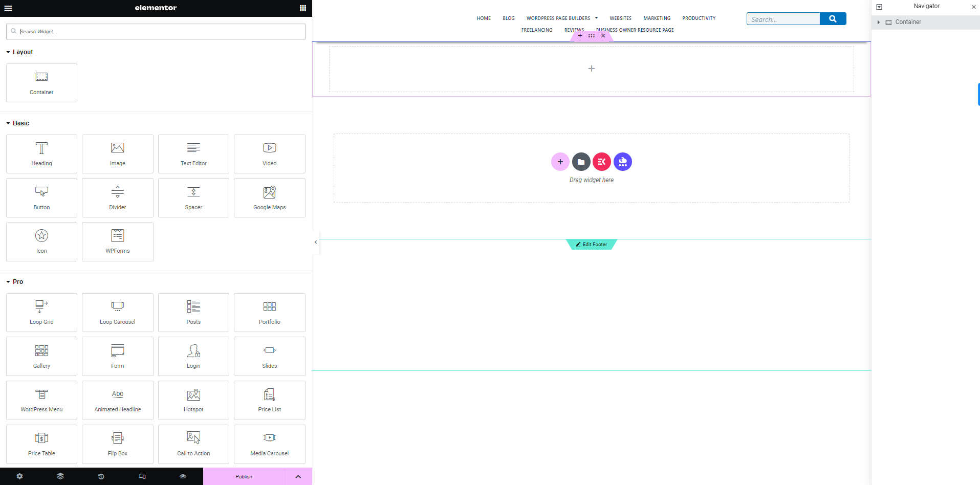Open the template library folder button

coord(581,162)
